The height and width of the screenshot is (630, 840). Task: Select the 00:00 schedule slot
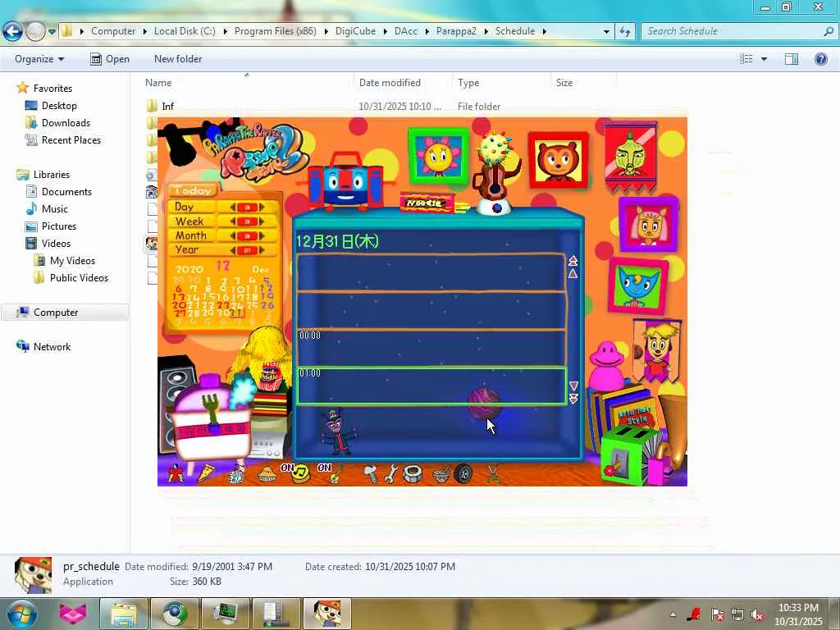click(431, 348)
